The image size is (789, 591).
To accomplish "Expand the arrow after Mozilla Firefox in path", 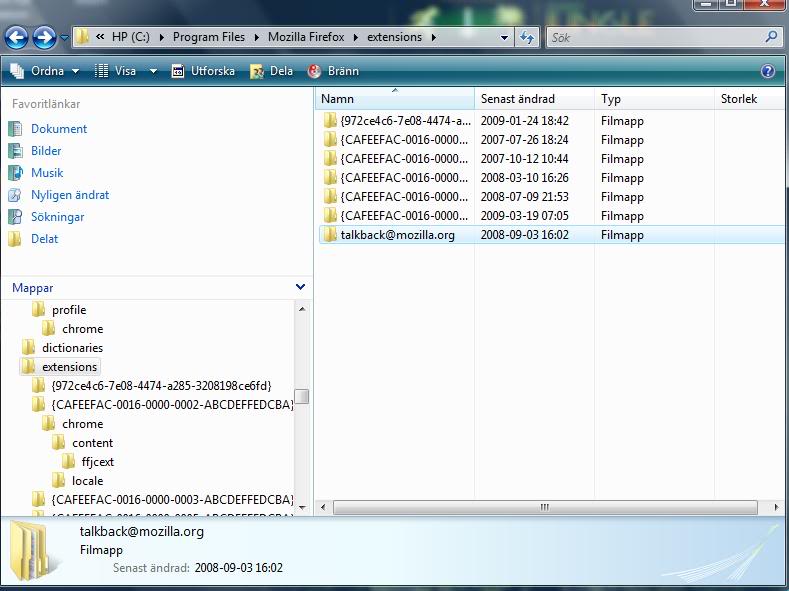I will [356, 37].
